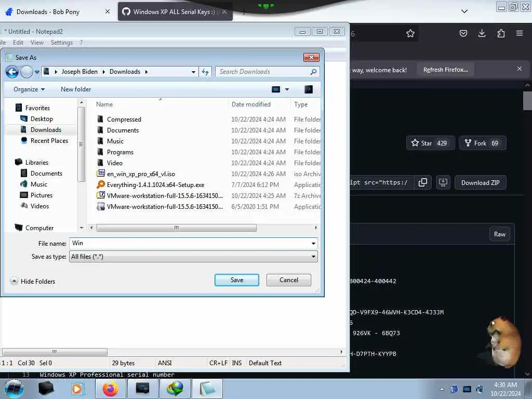Open the view options dropdown arrow
This screenshot has height=399, width=532.
click(x=287, y=89)
